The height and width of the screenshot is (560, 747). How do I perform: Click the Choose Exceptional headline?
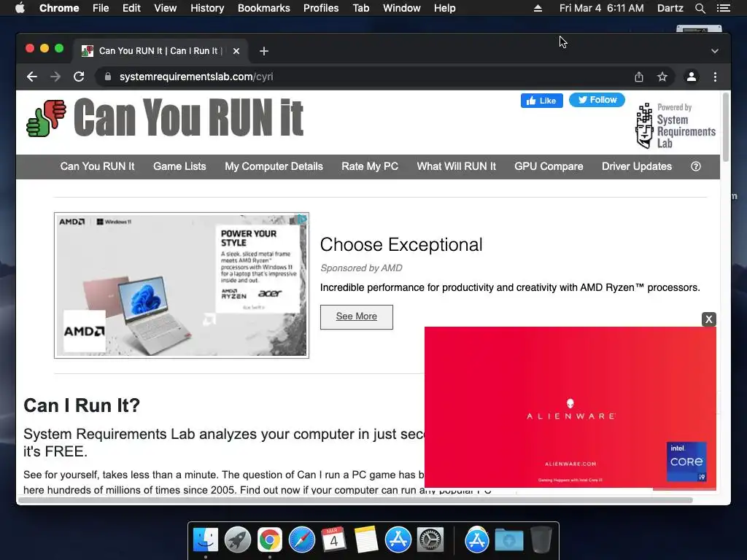pos(401,245)
